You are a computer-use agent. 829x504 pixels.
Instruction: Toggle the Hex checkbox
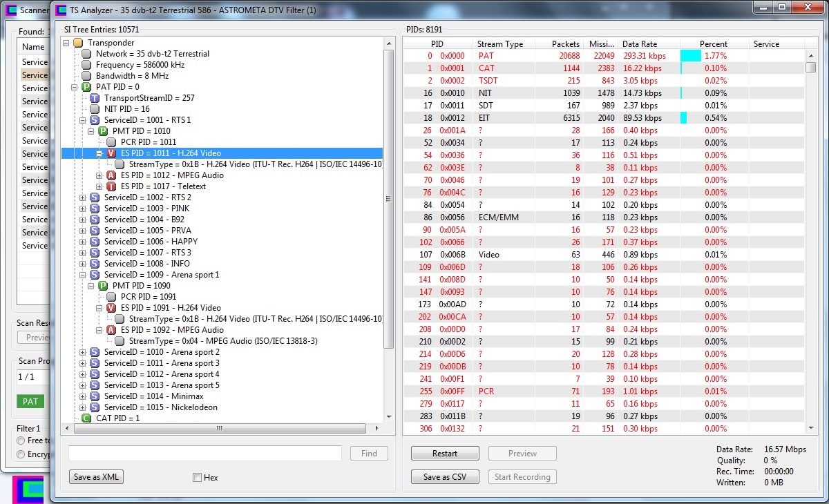198,477
